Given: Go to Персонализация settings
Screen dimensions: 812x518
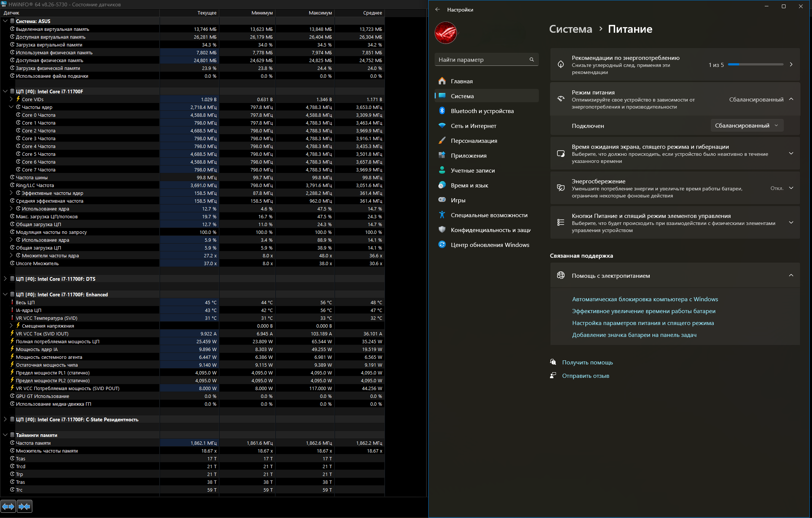Looking at the screenshot, I should coord(474,141).
